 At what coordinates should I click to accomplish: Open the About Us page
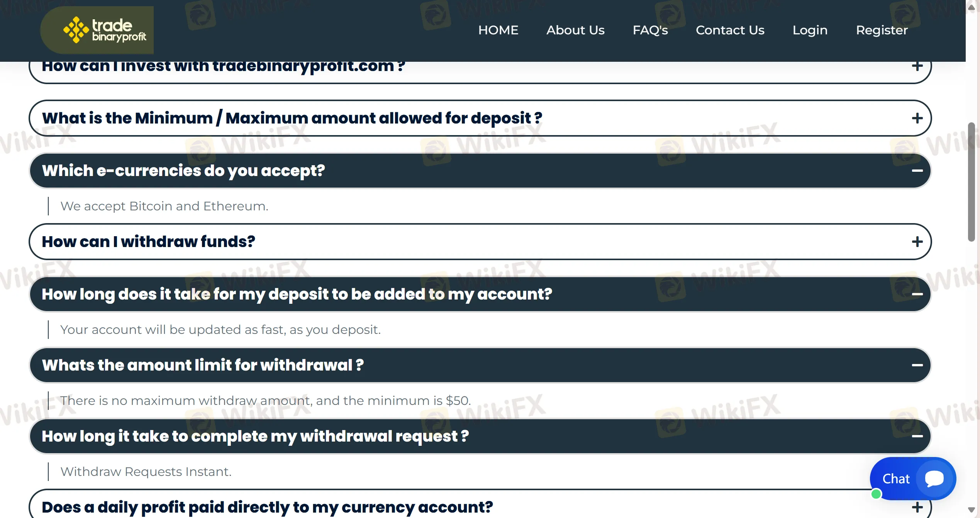pyautogui.click(x=575, y=30)
